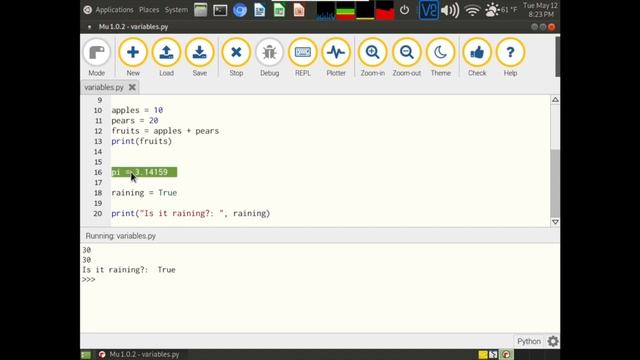The width and height of the screenshot is (640, 360).
Task: Open Mu Help
Action: 510,57
